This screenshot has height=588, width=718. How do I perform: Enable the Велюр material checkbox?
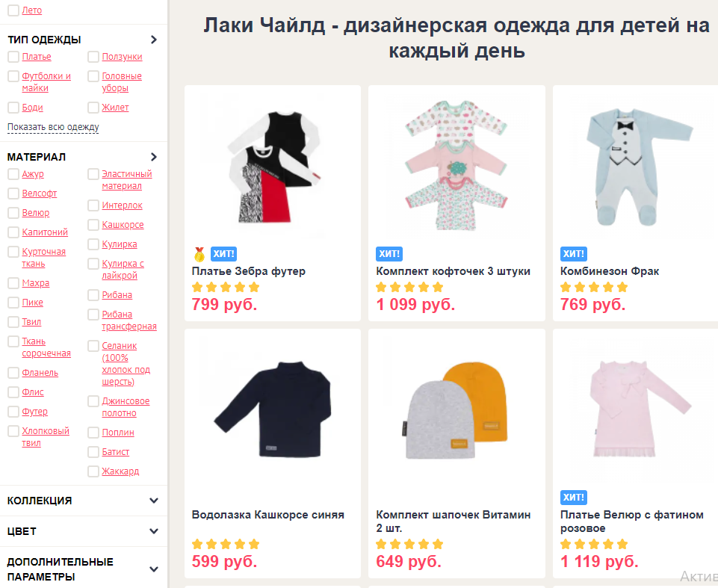click(13, 213)
